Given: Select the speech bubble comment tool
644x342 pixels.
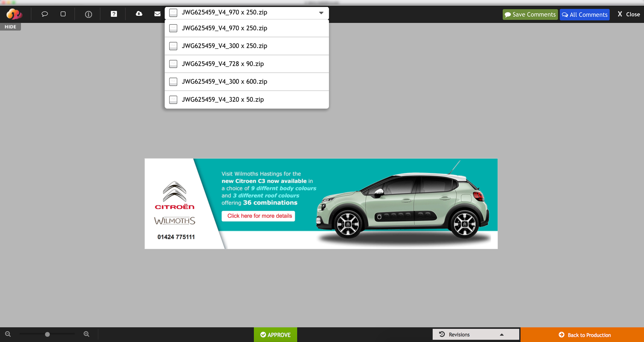Looking at the screenshot, I should [44, 14].
